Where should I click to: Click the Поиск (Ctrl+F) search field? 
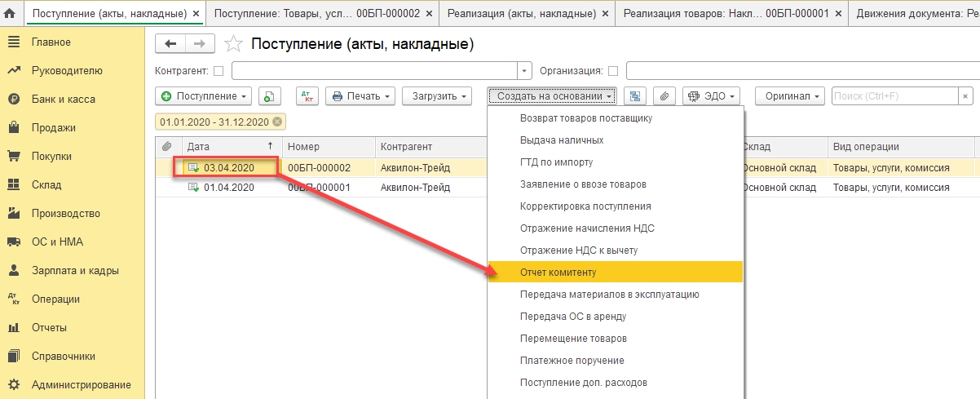coord(897,96)
